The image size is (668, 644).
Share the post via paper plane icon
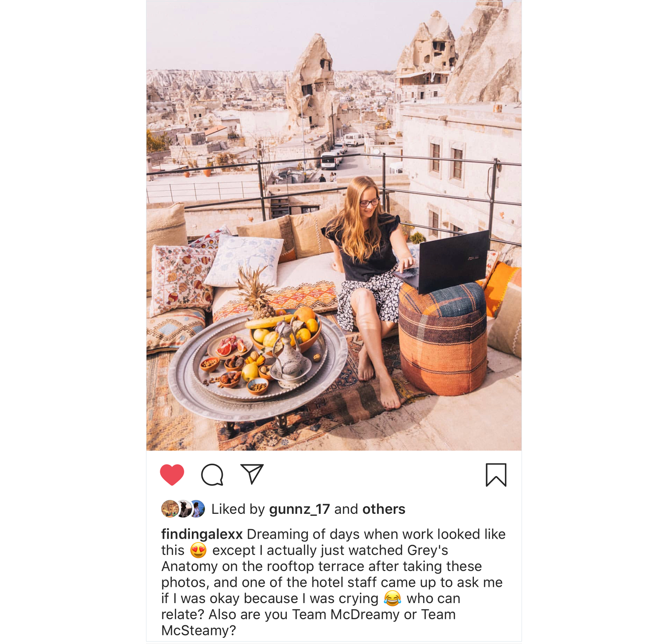point(252,474)
